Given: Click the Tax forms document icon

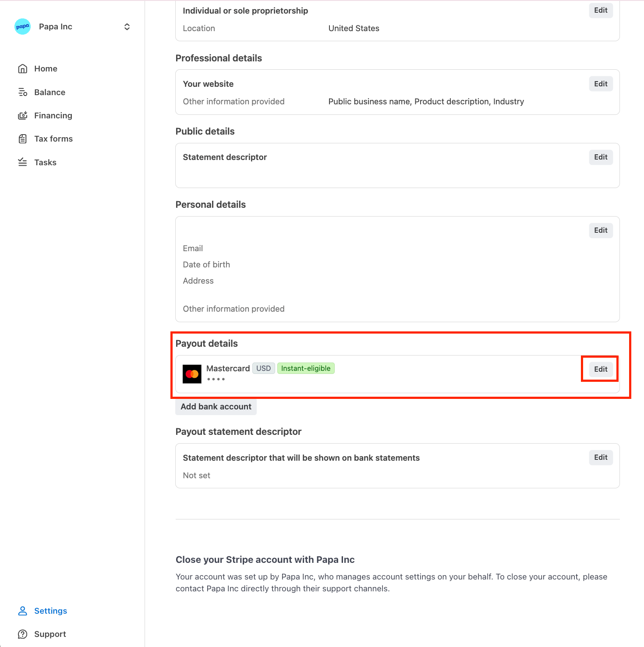Looking at the screenshot, I should [x=23, y=139].
